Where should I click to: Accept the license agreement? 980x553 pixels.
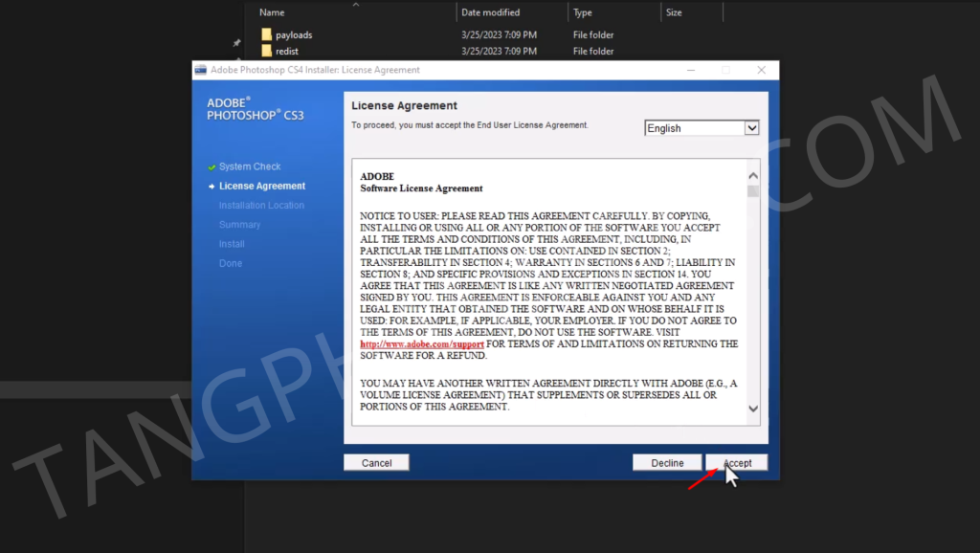click(x=737, y=463)
